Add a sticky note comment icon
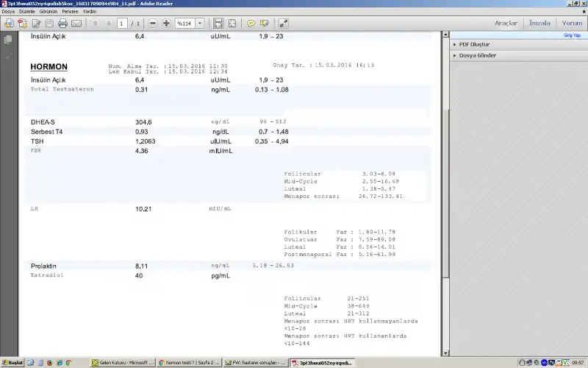588x368 pixels. coord(251,24)
